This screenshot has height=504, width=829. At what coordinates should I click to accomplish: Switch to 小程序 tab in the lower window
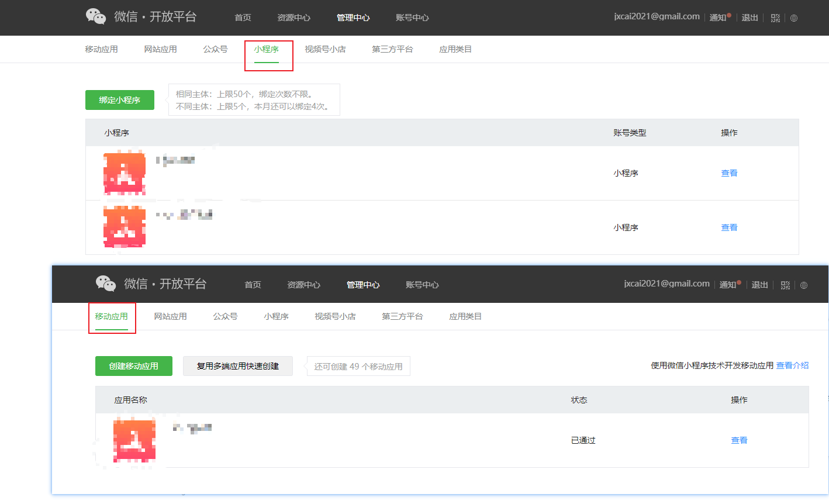(276, 316)
